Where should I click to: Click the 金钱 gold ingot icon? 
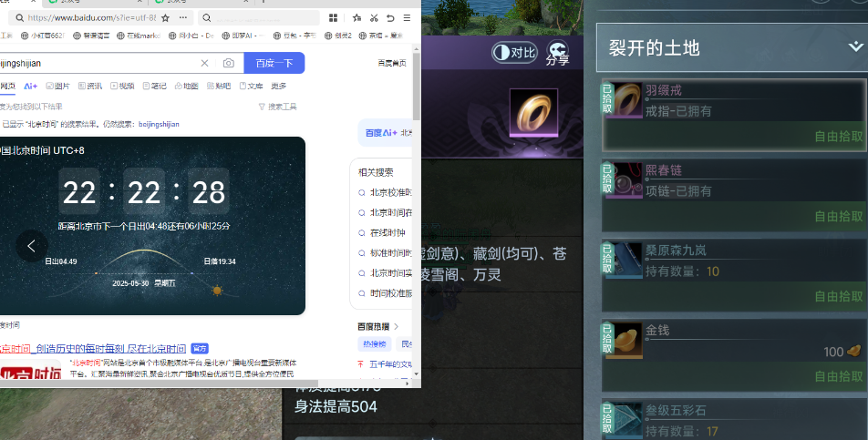[627, 340]
